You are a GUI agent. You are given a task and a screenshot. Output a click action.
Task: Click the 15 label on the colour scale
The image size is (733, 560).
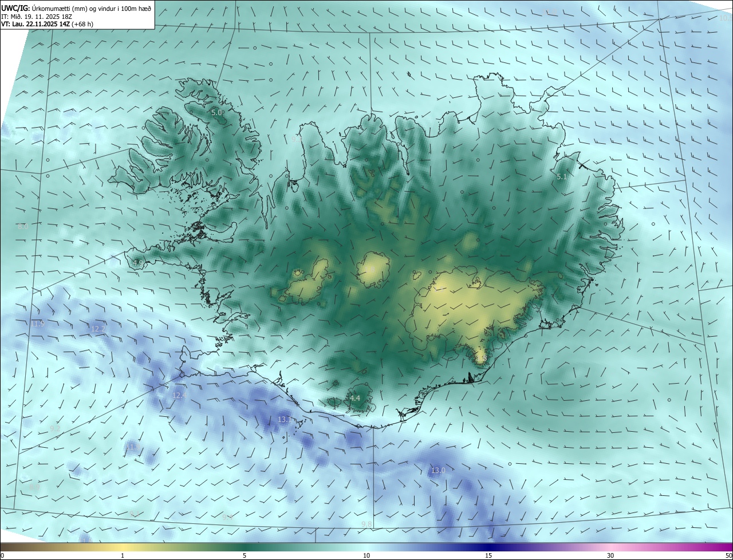point(488,555)
